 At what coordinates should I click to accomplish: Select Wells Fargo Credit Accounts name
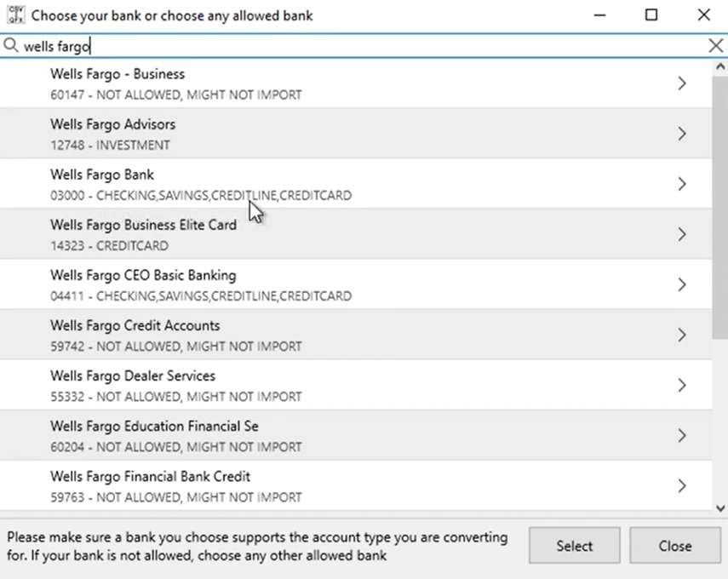(135, 326)
